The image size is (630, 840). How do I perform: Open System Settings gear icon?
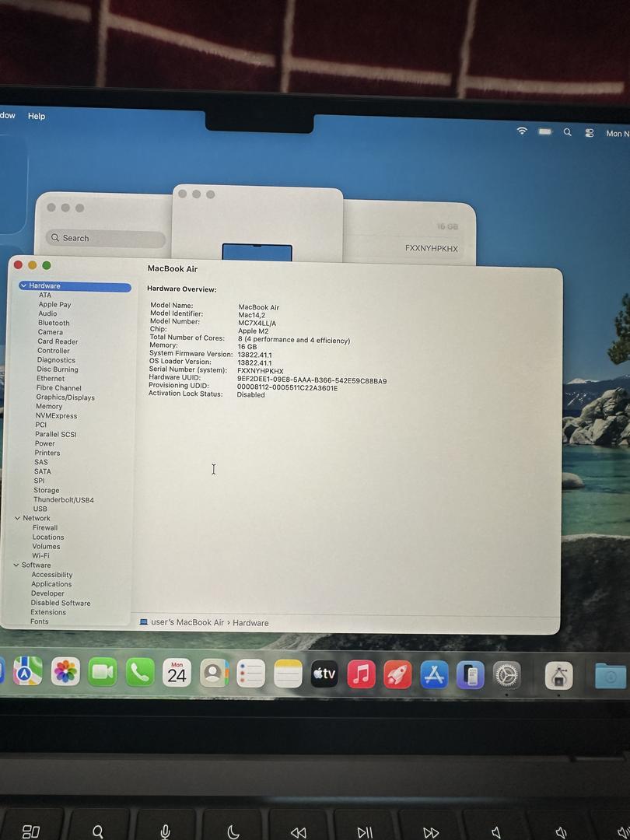[507, 674]
